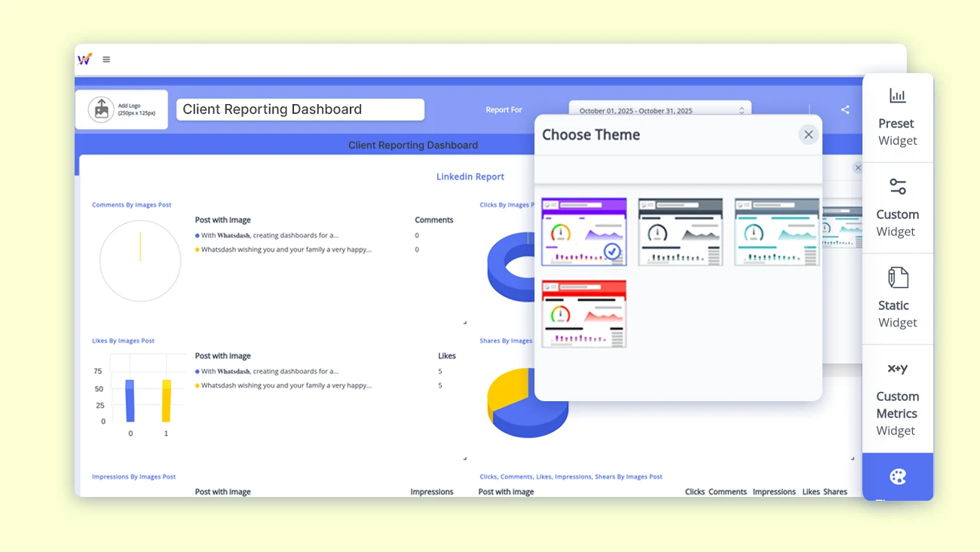The width and height of the screenshot is (980, 552).
Task: Click the share icon in the header
Action: (x=845, y=109)
